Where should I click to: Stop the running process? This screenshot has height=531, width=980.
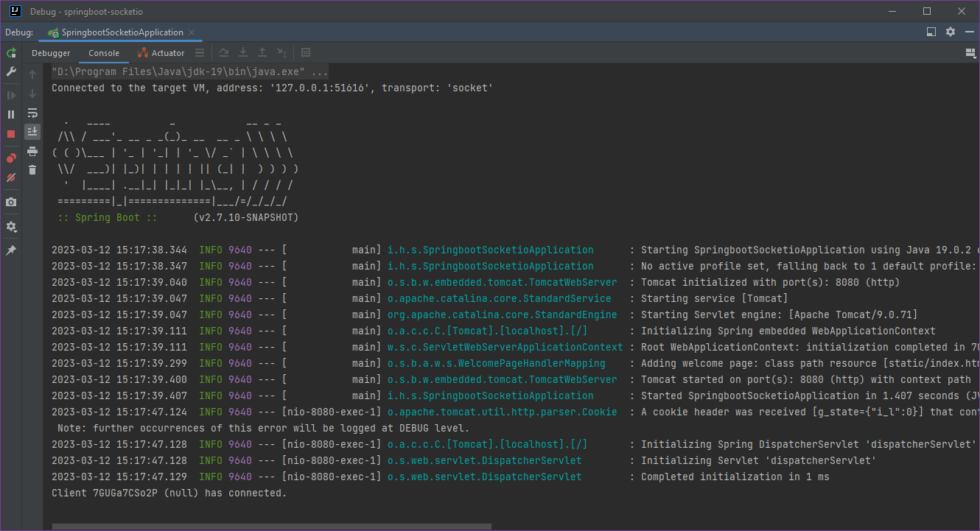(11, 132)
